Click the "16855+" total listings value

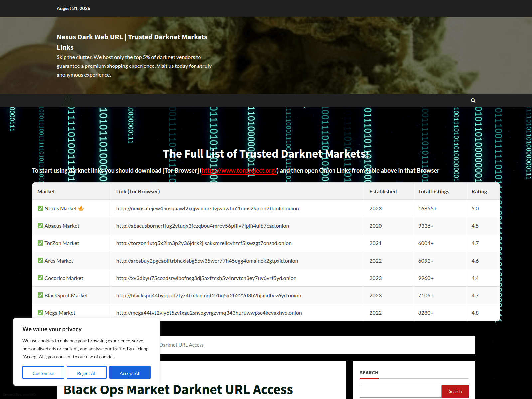point(427,208)
